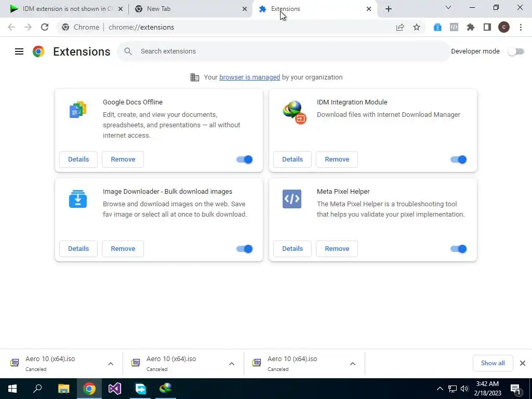Image resolution: width=532 pixels, height=399 pixels.
Task: Expand options for second Aero 10 download
Action: click(232, 364)
